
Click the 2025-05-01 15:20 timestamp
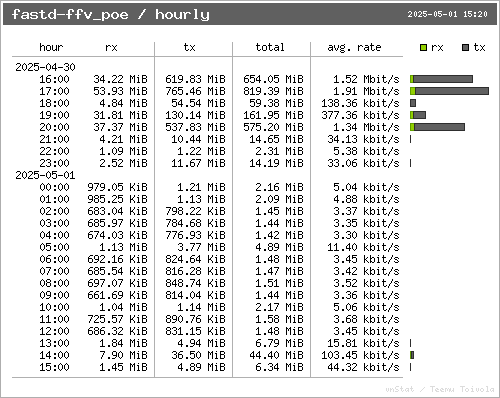click(447, 14)
